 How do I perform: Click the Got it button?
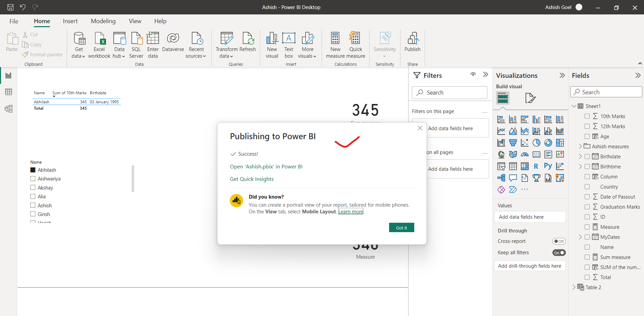tap(401, 227)
